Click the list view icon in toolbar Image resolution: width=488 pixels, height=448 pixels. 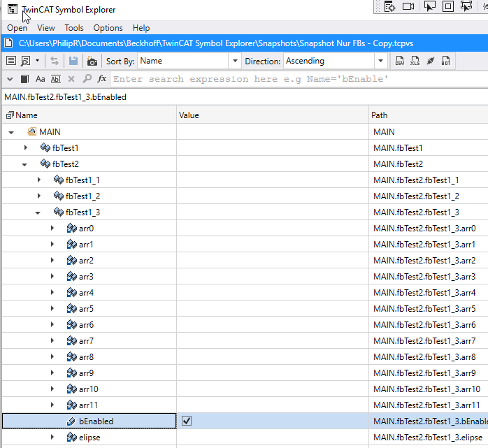(11, 61)
